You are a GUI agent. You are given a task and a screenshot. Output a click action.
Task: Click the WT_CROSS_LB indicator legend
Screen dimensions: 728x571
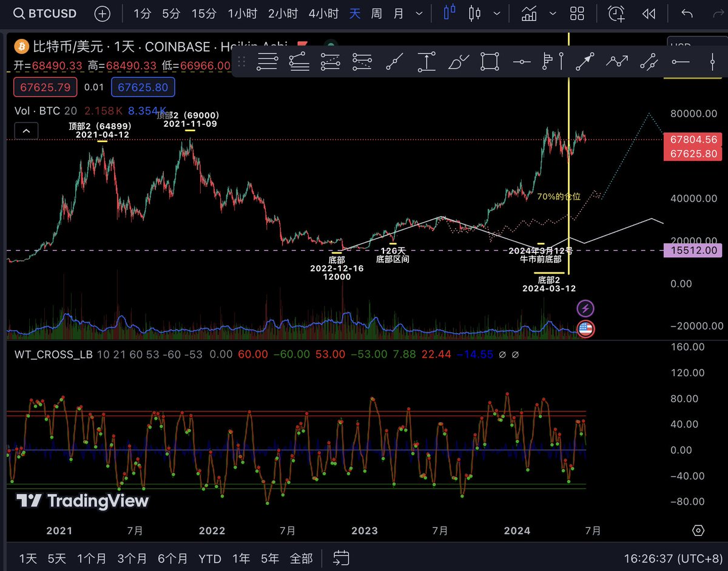[53, 354]
